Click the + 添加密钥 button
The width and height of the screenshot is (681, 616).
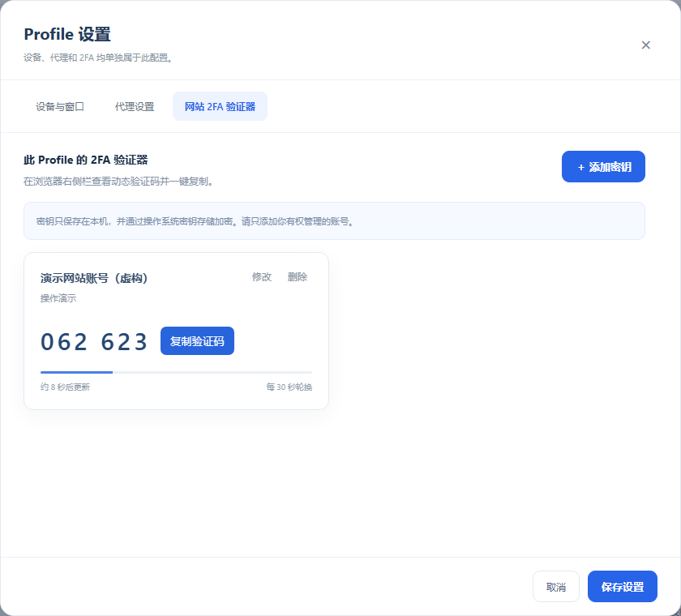pos(603,167)
